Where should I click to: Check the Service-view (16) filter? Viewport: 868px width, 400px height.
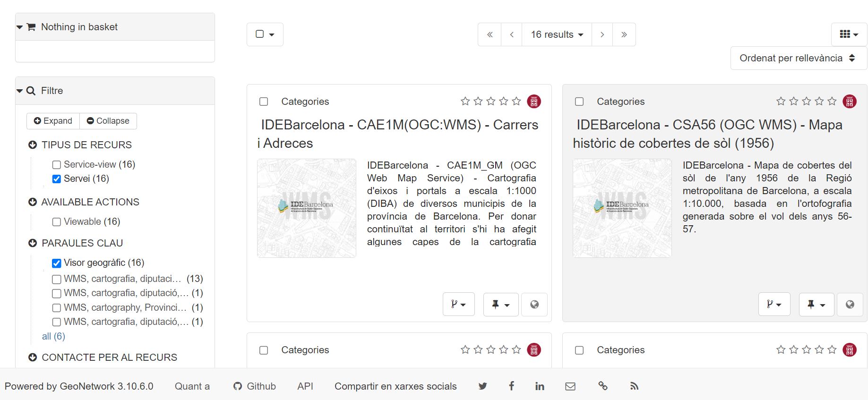57,165
